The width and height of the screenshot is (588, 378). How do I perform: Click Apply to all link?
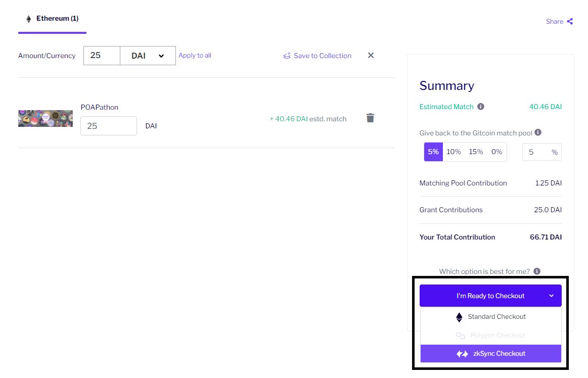195,56
